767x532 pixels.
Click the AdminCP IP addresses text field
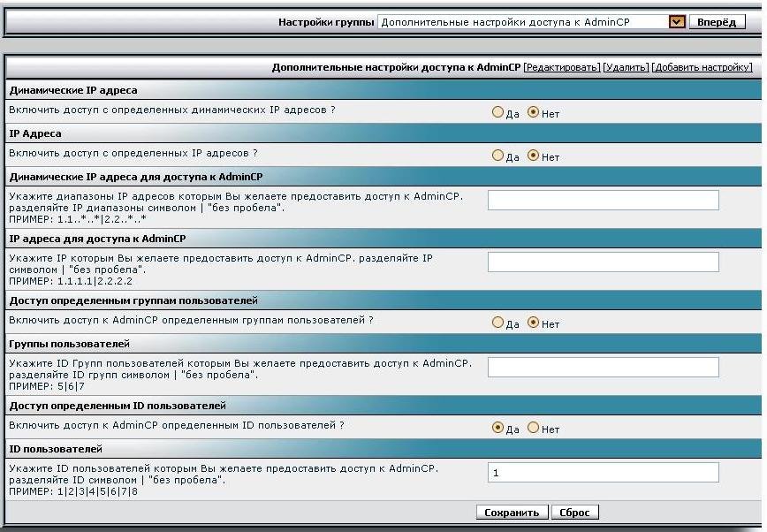(603, 262)
